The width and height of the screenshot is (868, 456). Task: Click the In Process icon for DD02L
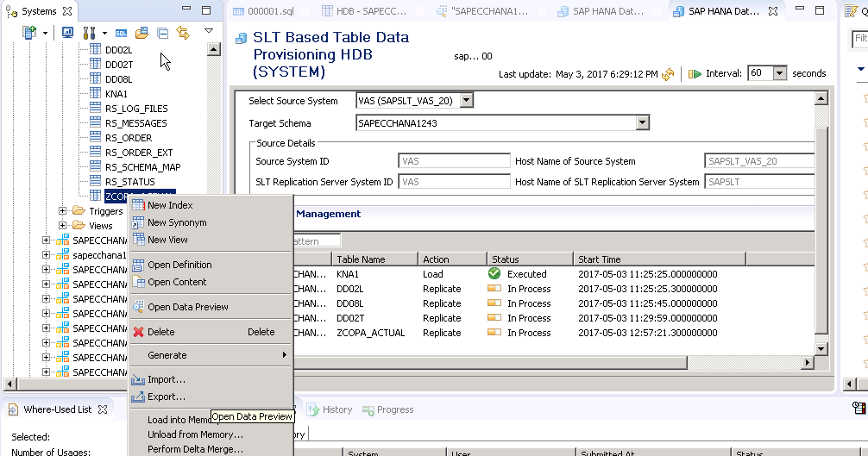pos(494,289)
